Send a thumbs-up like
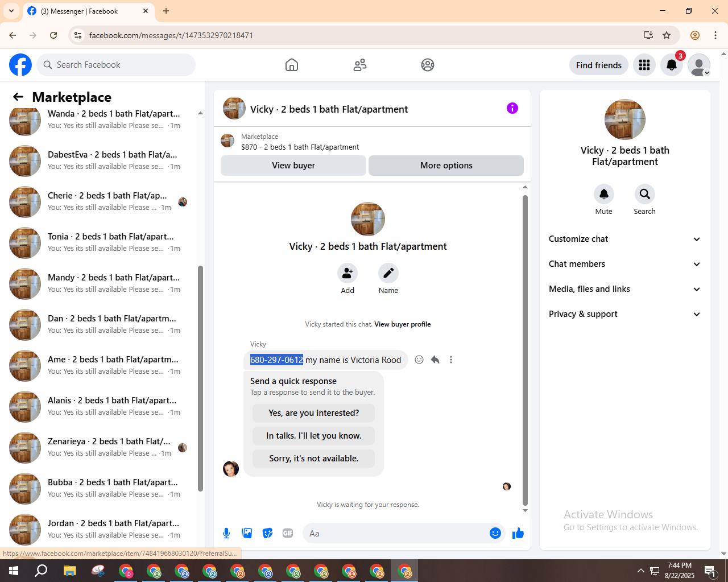This screenshot has width=728, height=582. tap(518, 533)
